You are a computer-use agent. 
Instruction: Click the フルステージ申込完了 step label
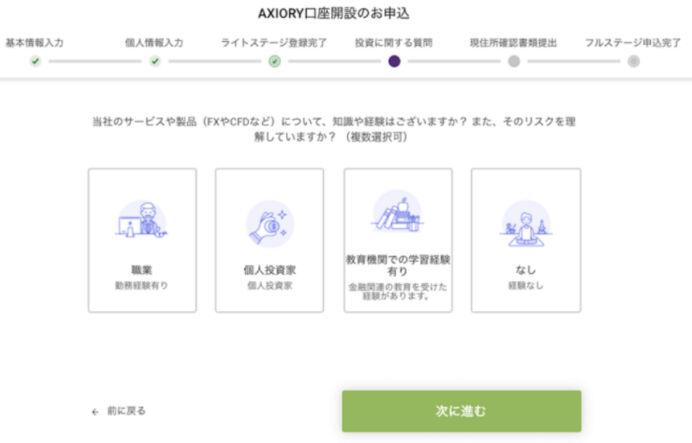pyautogui.click(x=633, y=43)
